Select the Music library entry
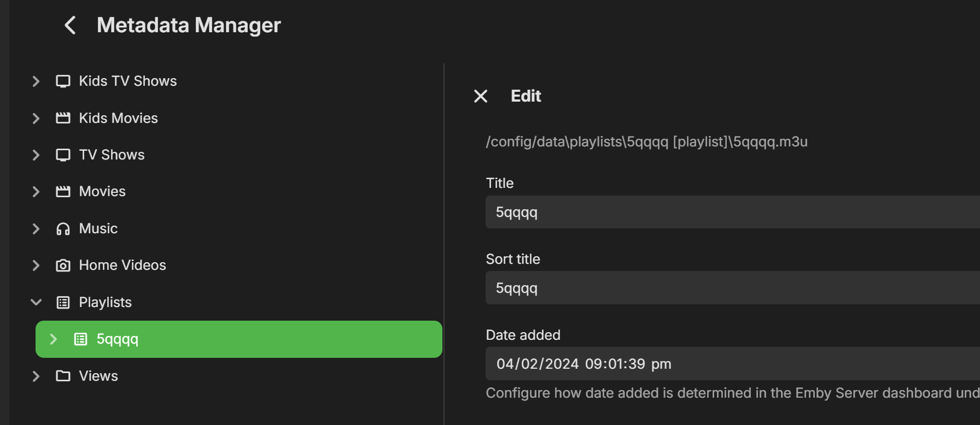This screenshot has width=980, height=425. 98,229
